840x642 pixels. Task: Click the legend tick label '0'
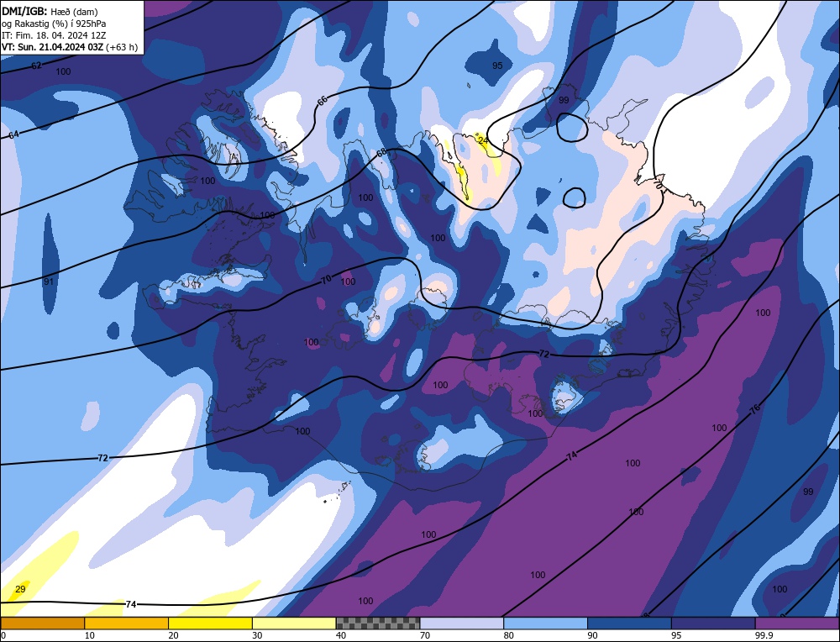pyautogui.click(x=3, y=635)
